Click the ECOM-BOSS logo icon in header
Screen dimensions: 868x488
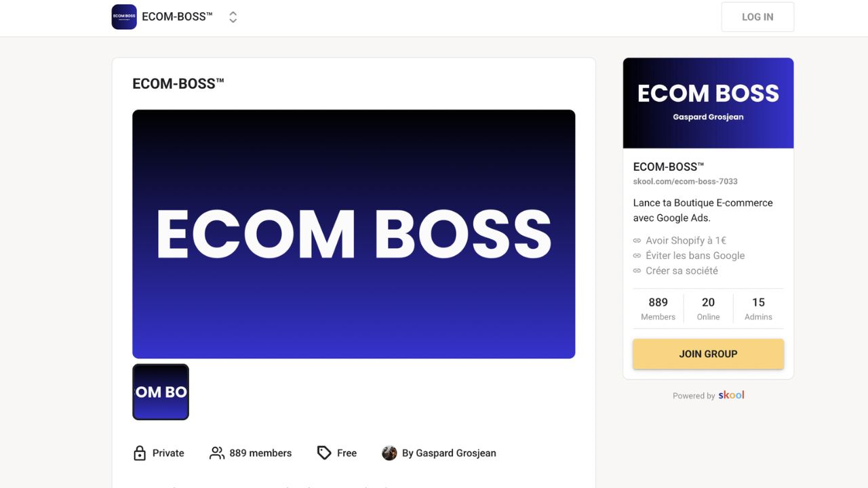coord(124,17)
